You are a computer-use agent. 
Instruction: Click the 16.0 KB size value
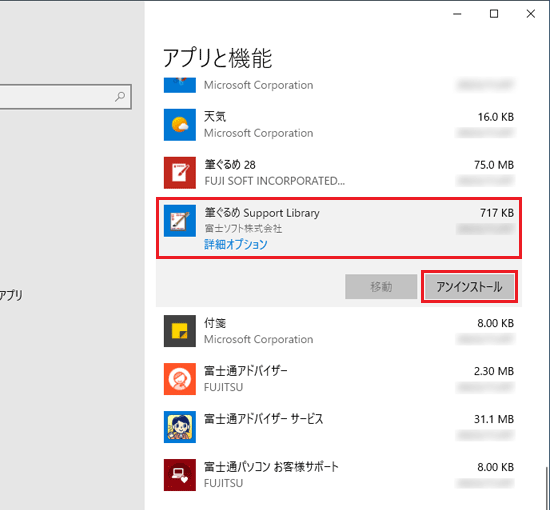coord(496,117)
